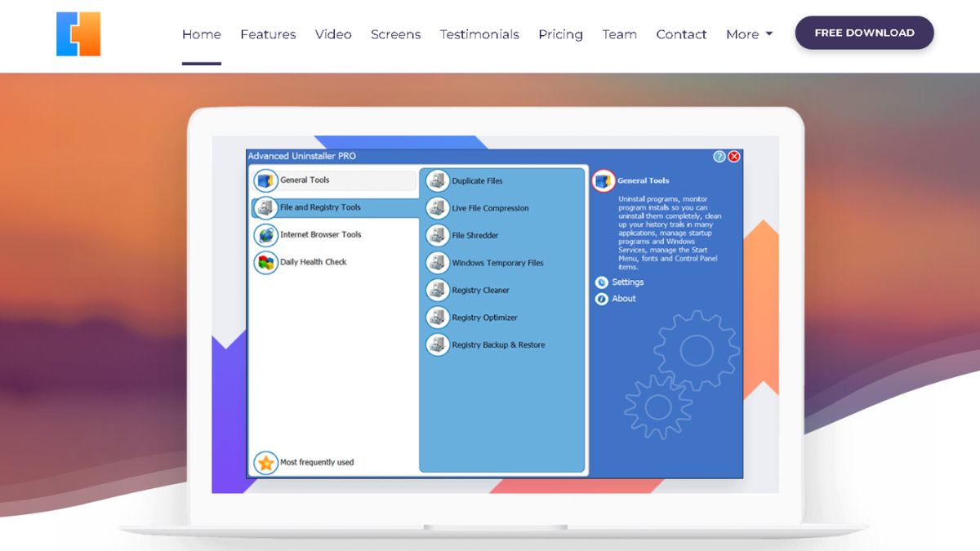This screenshot has width=980, height=551.
Task: Open the Pricing nav item
Action: point(560,34)
